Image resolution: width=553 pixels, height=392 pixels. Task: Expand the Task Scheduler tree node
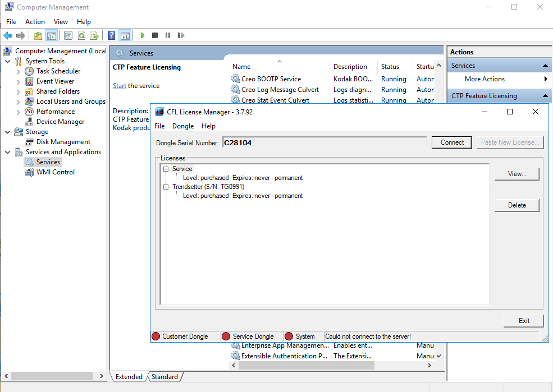(18, 71)
